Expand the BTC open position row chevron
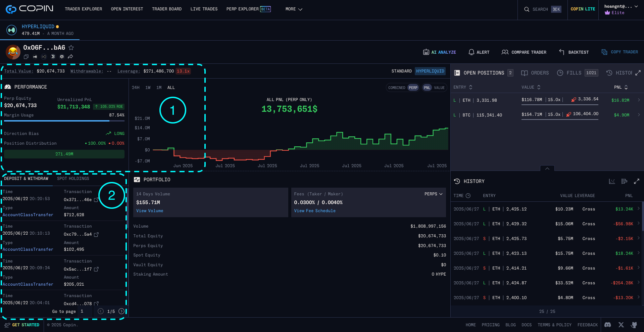The image size is (644, 332). click(639, 115)
